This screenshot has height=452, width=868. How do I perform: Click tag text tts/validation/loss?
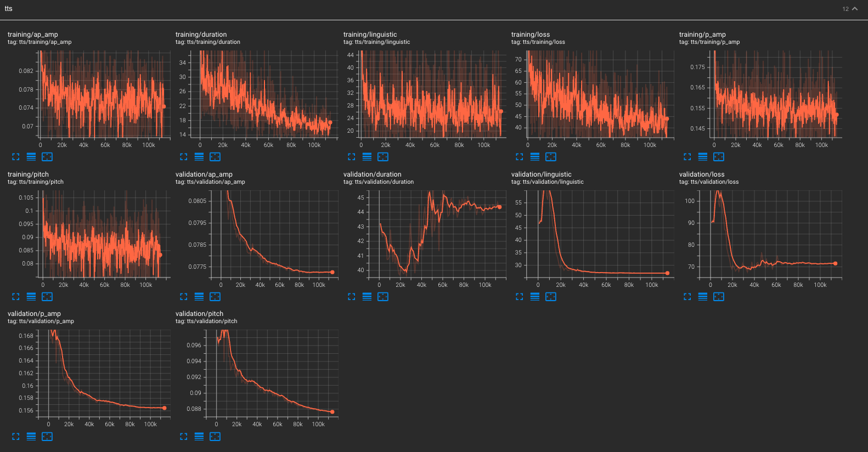714,182
